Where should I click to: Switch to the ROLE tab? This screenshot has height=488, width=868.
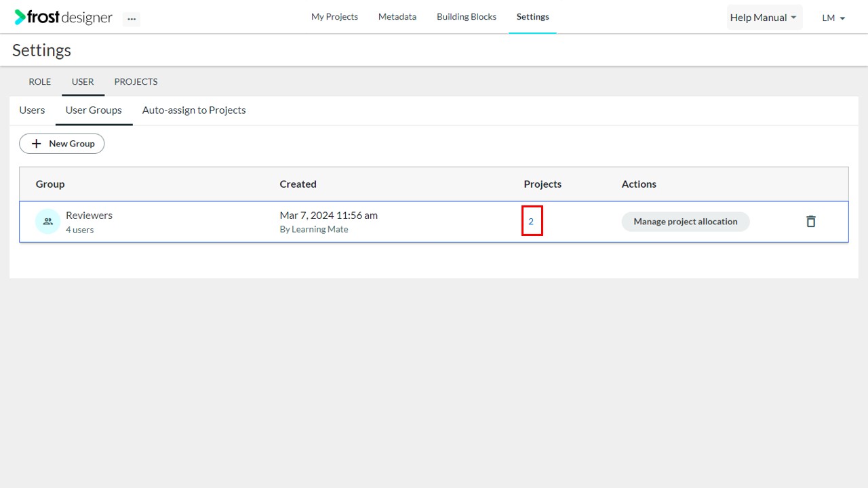click(40, 82)
